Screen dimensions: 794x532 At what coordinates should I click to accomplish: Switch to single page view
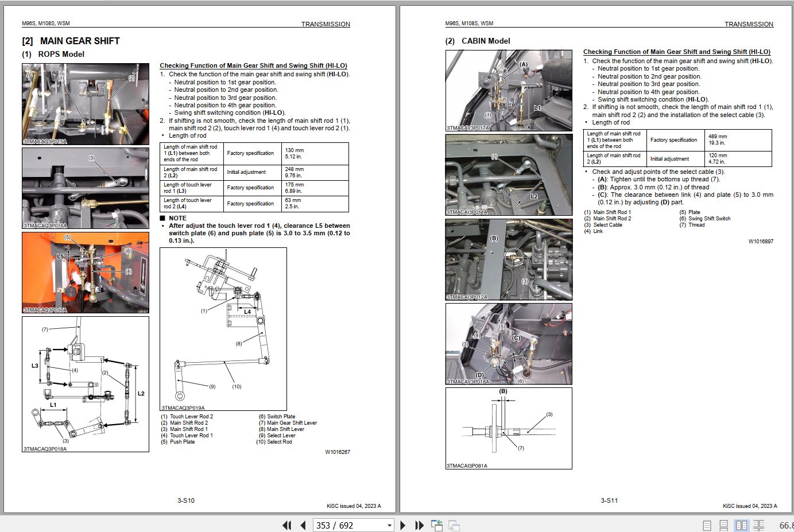tap(707, 525)
